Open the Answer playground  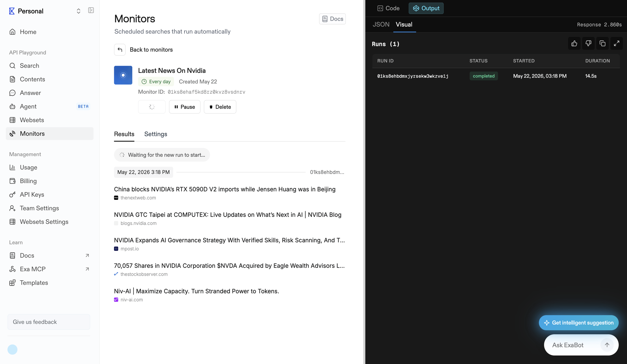pyautogui.click(x=50, y=93)
